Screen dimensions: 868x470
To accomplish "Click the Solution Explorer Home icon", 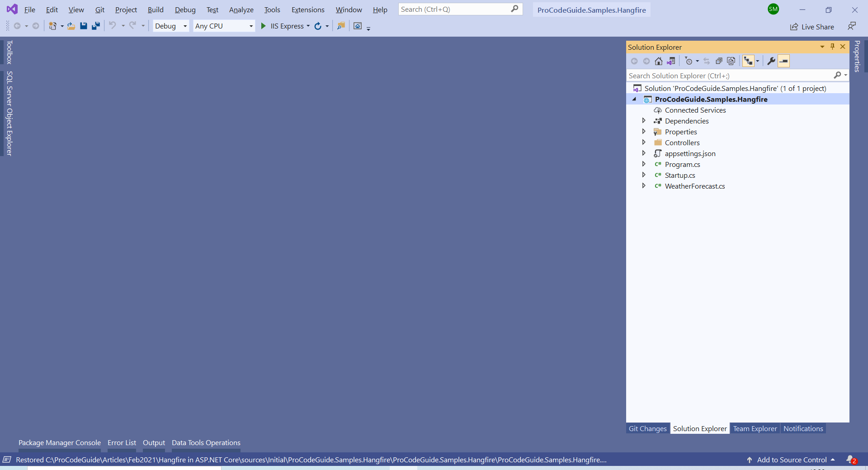I will (659, 61).
